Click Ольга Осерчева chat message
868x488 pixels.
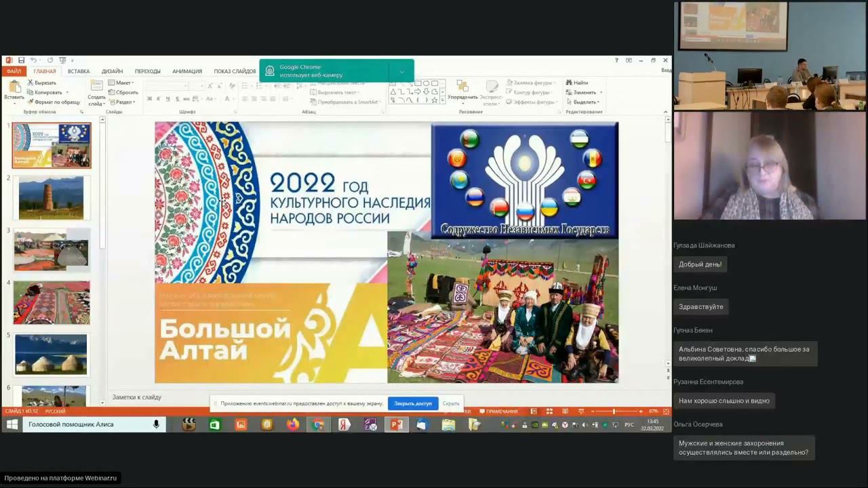[743, 448]
